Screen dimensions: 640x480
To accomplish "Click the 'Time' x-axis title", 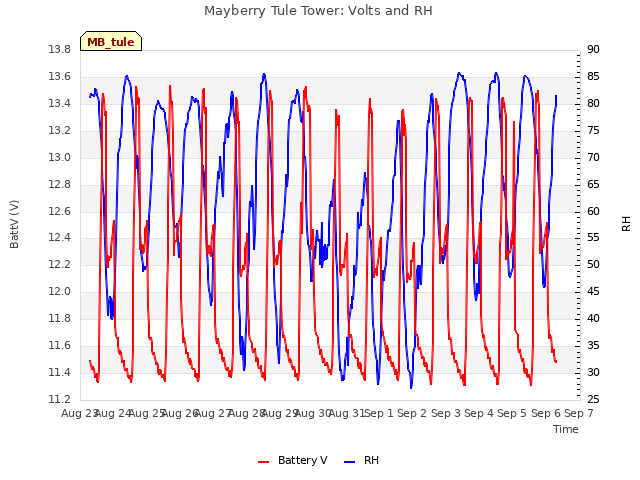I will (x=566, y=429).
